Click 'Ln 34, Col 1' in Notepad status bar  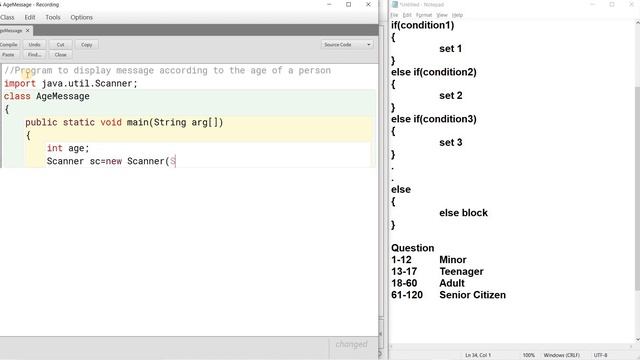[478, 355]
